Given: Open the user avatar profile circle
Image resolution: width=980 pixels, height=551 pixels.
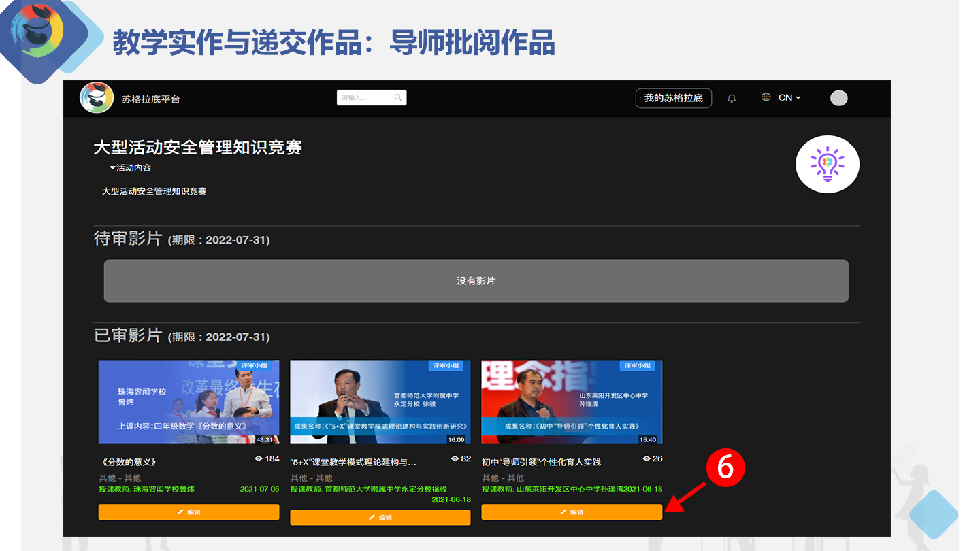Looking at the screenshot, I should tap(838, 98).
